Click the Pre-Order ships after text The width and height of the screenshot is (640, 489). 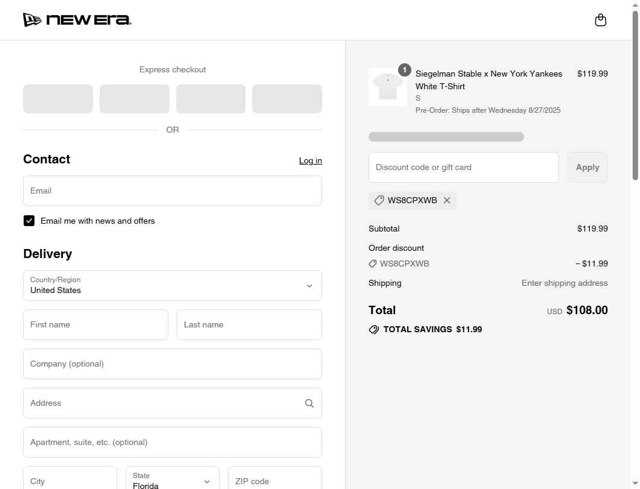pos(488,110)
